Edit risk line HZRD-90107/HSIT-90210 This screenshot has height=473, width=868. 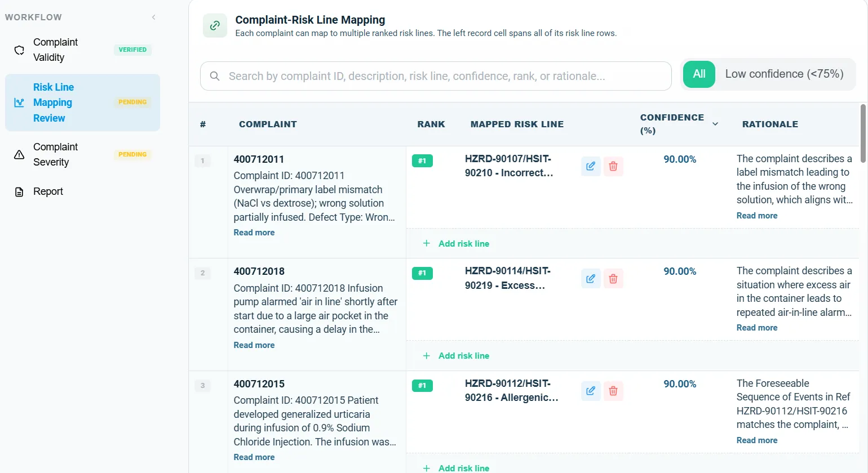[591, 166]
